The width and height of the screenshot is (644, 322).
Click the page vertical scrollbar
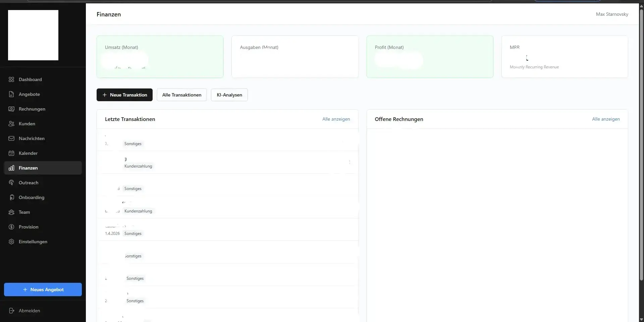[x=641, y=144]
